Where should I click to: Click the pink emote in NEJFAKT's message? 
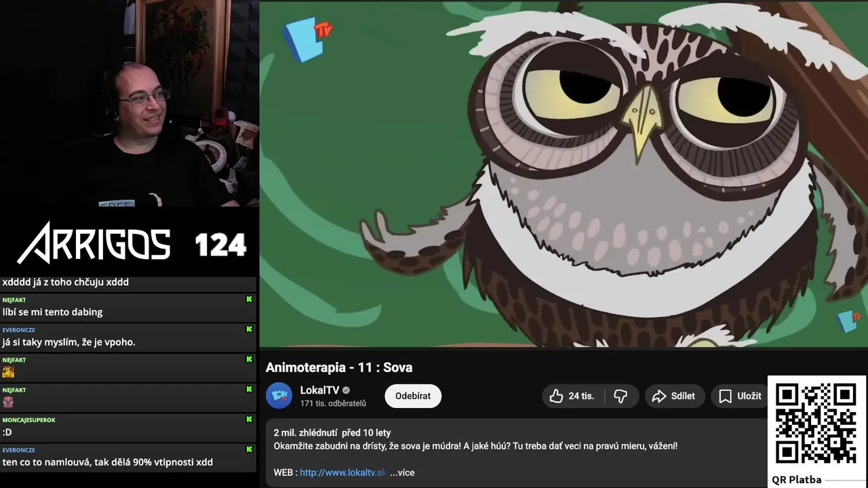8,401
